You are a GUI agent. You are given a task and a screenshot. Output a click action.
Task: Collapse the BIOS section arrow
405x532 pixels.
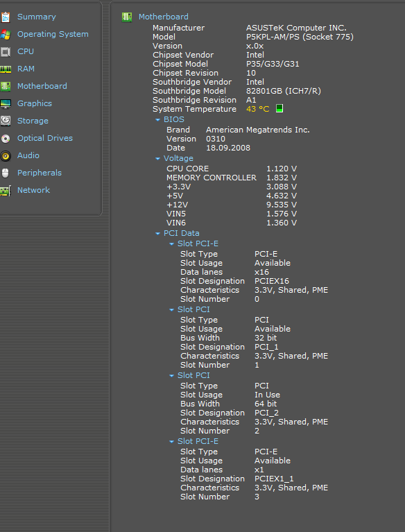point(157,120)
